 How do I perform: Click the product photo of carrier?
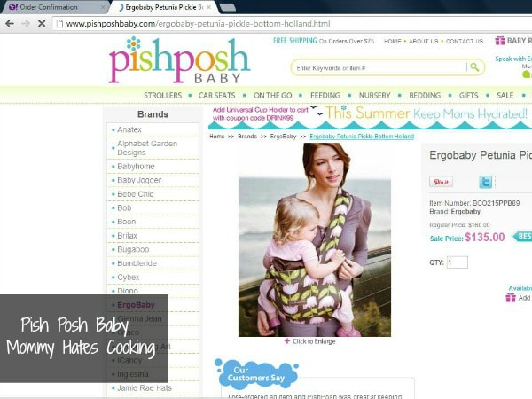pyautogui.click(x=315, y=240)
